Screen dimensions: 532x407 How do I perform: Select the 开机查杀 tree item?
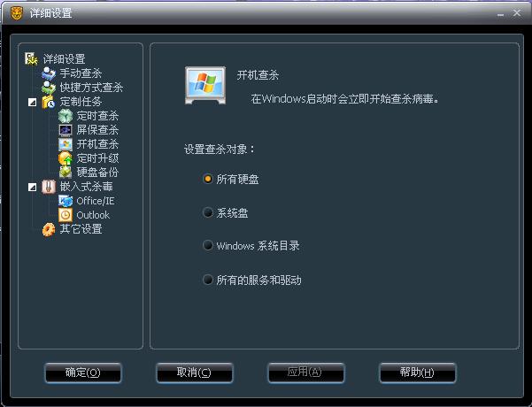97,144
